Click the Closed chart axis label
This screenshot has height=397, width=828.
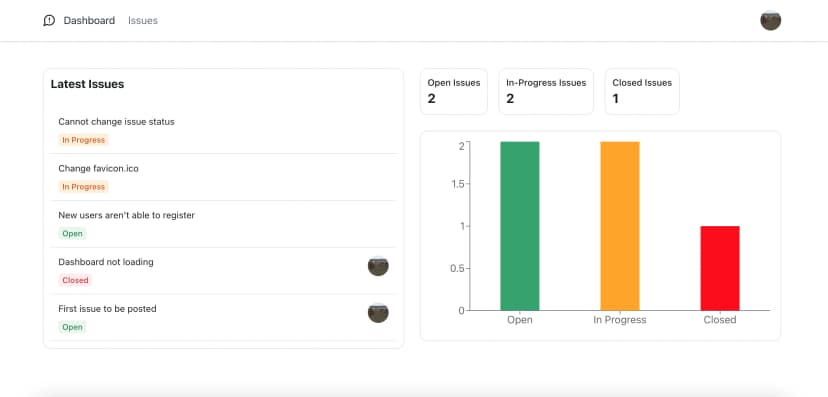click(x=720, y=320)
